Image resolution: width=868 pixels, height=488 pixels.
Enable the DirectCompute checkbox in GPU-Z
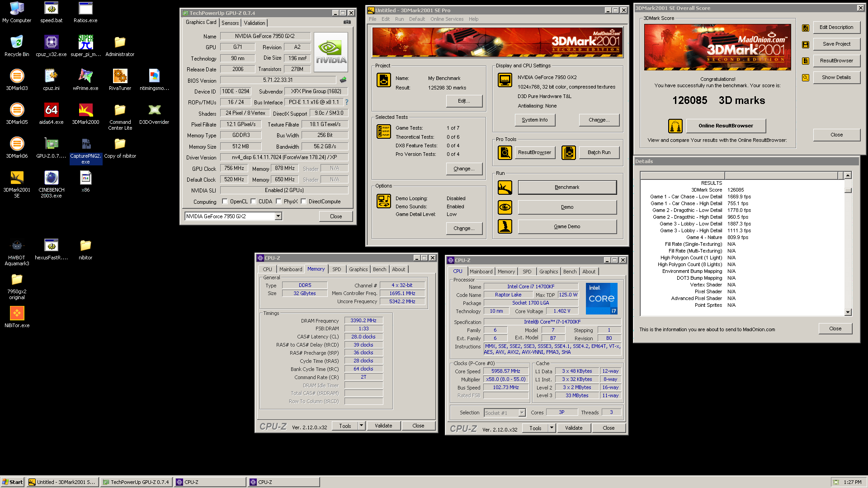(x=303, y=202)
